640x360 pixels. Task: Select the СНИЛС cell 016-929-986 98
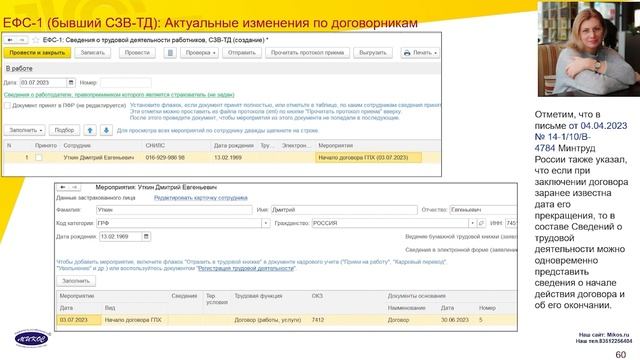[x=165, y=157]
